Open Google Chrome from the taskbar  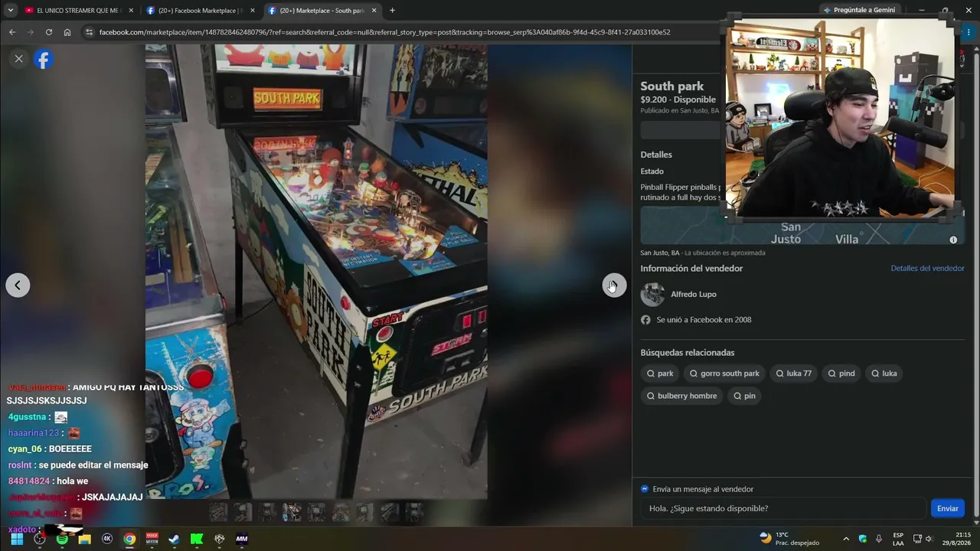pos(129,539)
